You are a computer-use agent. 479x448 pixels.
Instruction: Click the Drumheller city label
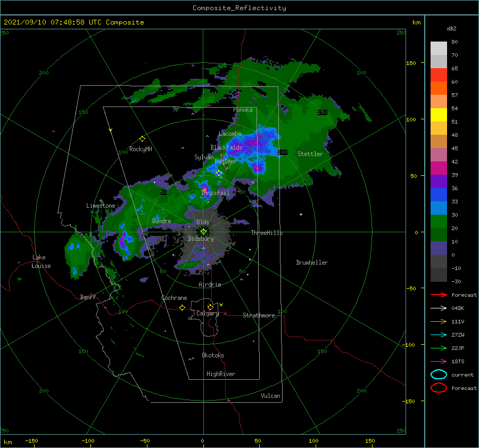[x=312, y=263]
